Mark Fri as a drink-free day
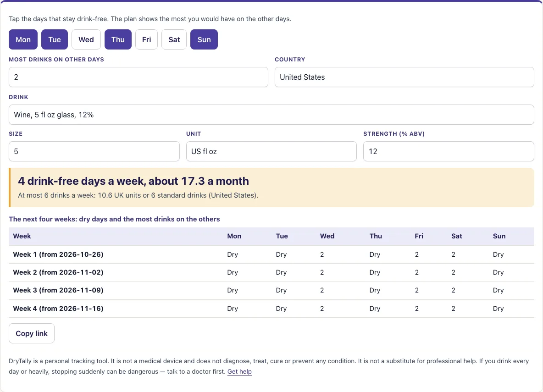The height and width of the screenshot is (392, 543). 146,39
